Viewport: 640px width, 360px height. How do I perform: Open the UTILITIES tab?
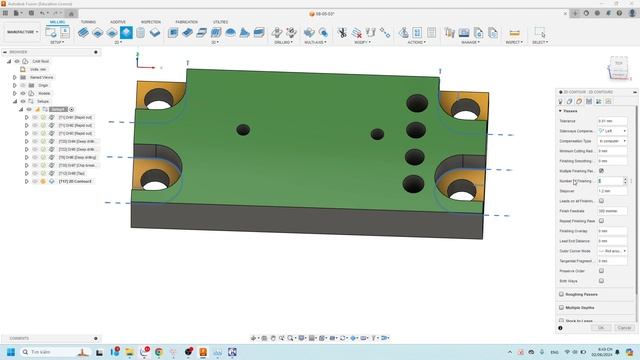(220, 22)
